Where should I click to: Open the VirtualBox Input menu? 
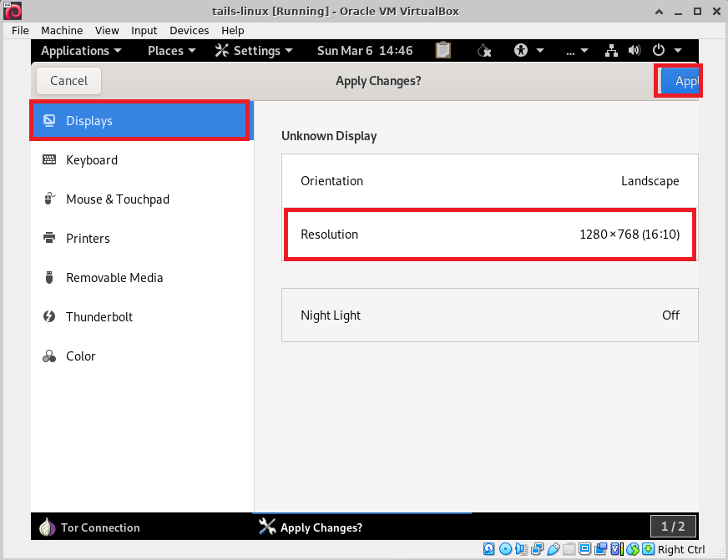point(144,31)
